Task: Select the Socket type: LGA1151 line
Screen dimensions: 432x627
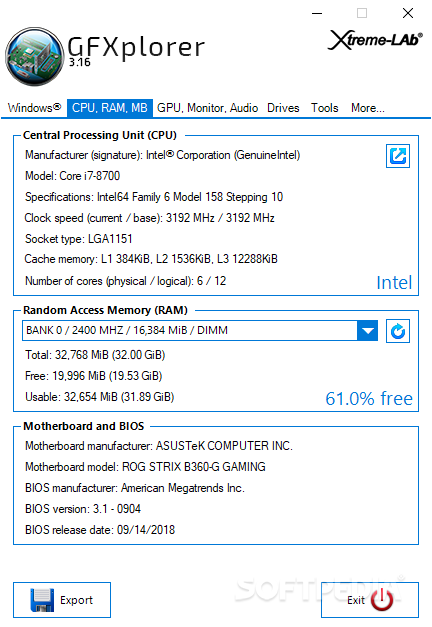Action: point(78,239)
